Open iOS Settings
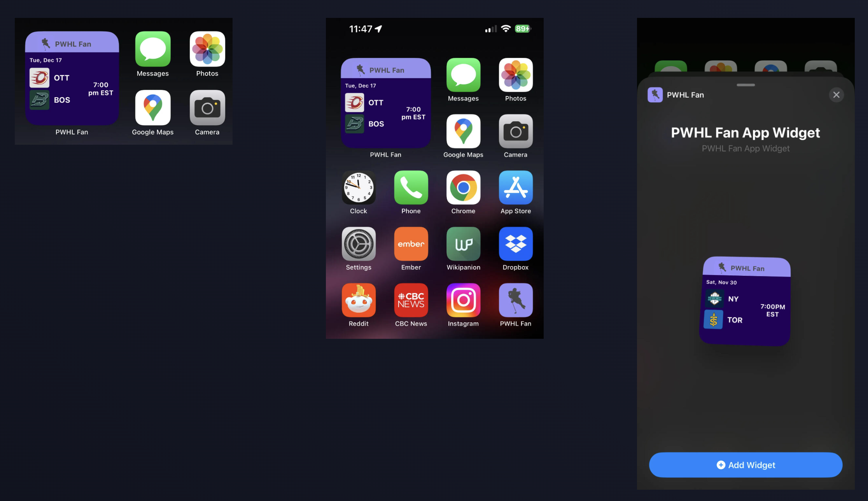Viewport: 868px width, 501px height. 359,244
